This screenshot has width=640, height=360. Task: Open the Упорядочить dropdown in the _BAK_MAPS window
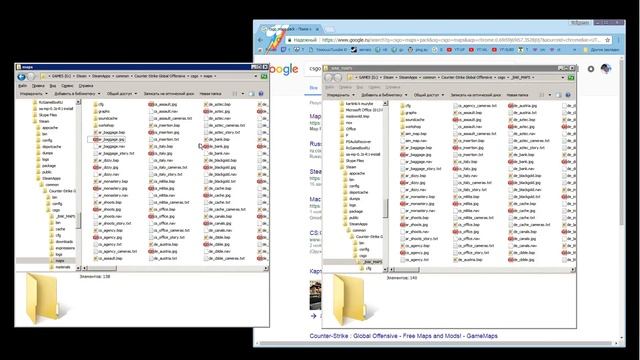pos(340,95)
